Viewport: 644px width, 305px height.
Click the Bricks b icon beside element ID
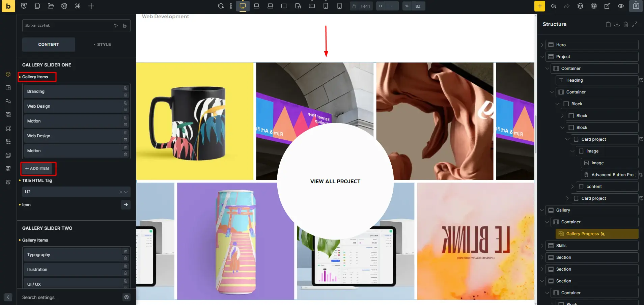point(125,26)
